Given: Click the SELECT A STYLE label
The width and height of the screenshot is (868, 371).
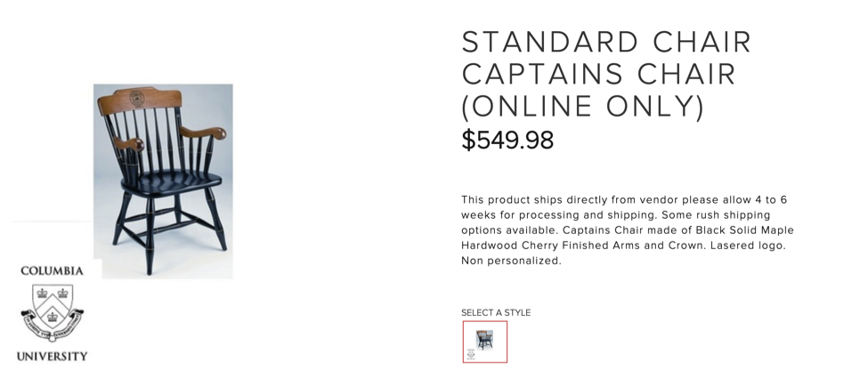Looking at the screenshot, I should tap(496, 312).
